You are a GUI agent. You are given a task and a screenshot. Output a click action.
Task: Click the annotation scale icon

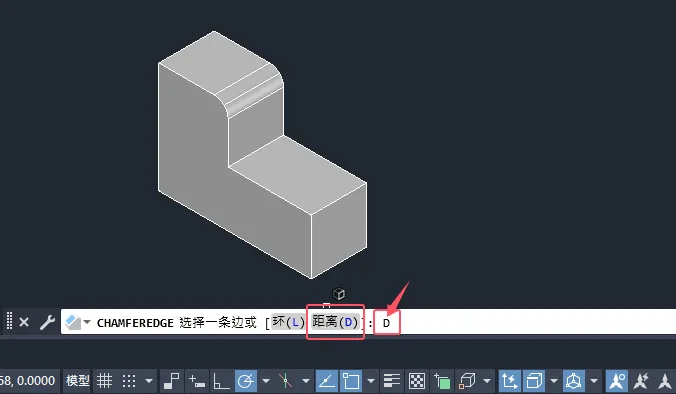pyautogui.click(x=666, y=381)
